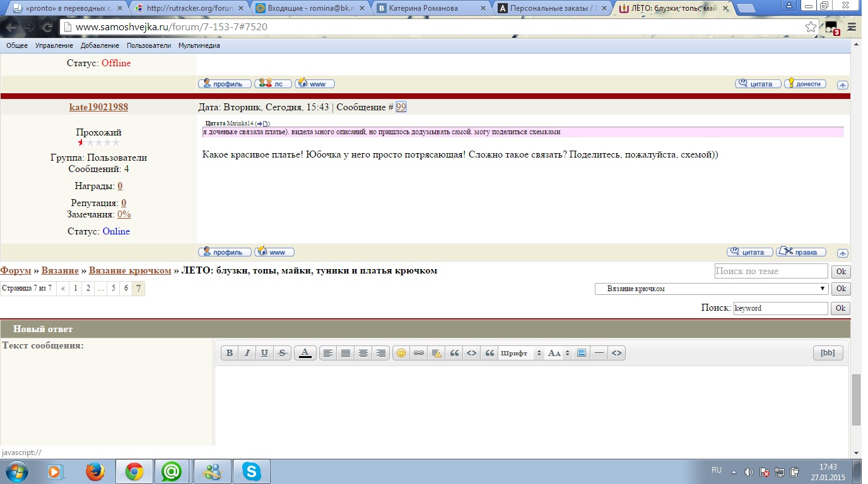The width and height of the screenshot is (868, 484).
Task: Open the font size AA dropdown
Action: 559,353
